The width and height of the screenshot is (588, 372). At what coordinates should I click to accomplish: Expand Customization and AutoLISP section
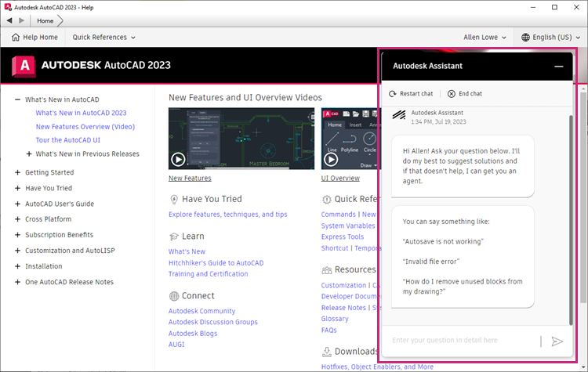pos(17,251)
